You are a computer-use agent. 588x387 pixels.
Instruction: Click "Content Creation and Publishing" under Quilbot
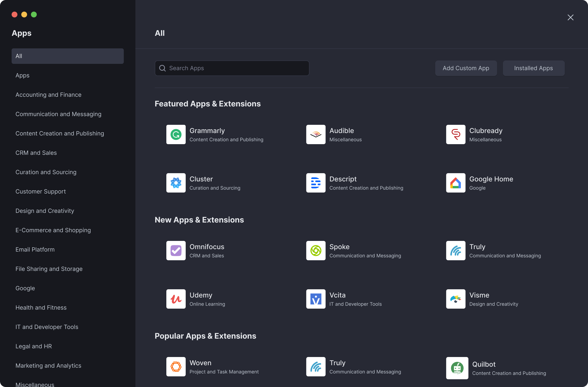pyautogui.click(x=509, y=373)
